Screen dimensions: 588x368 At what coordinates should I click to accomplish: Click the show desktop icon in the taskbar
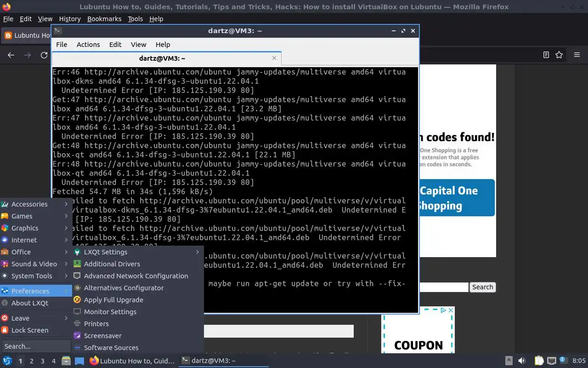[79, 361]
